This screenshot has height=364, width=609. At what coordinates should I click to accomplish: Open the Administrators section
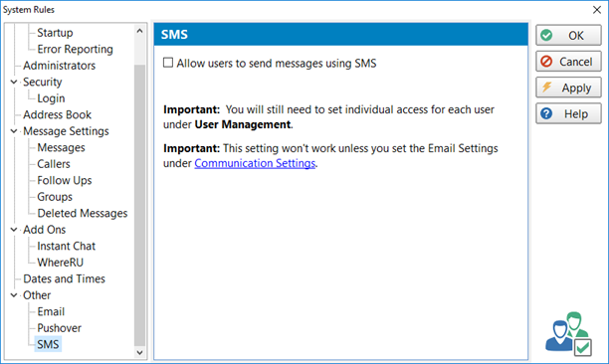pyautogui.click(x=59, y=66)
